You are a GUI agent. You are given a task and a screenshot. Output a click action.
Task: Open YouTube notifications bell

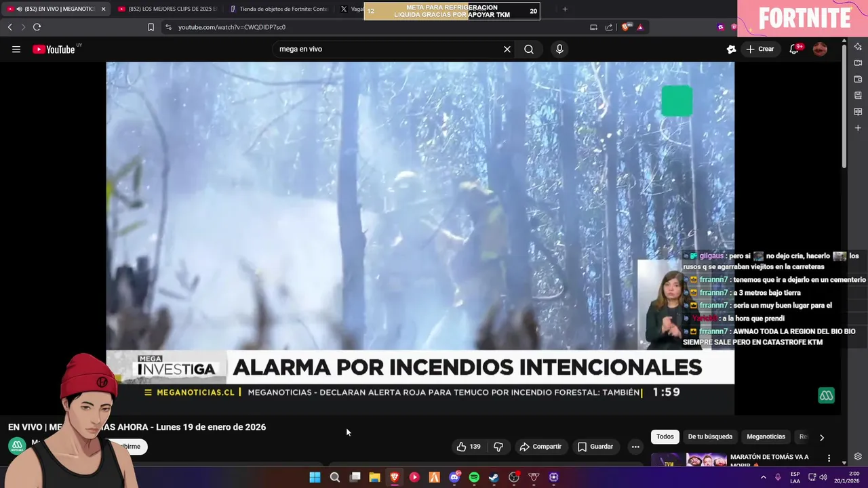pos(794,49)
